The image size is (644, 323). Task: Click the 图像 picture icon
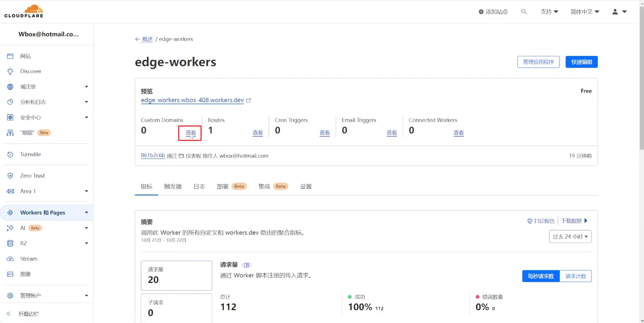click(10, 274)
